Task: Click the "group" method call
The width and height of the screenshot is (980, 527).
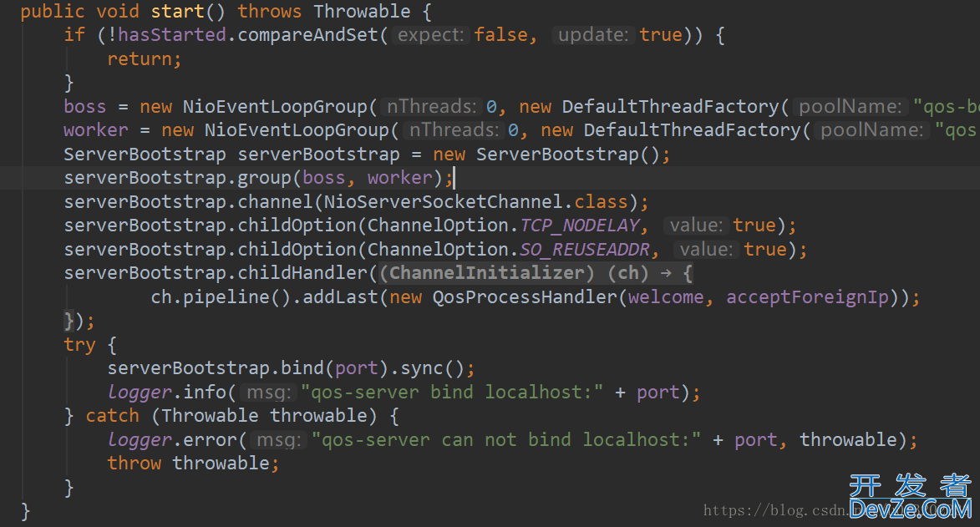Action: (264, 178)
